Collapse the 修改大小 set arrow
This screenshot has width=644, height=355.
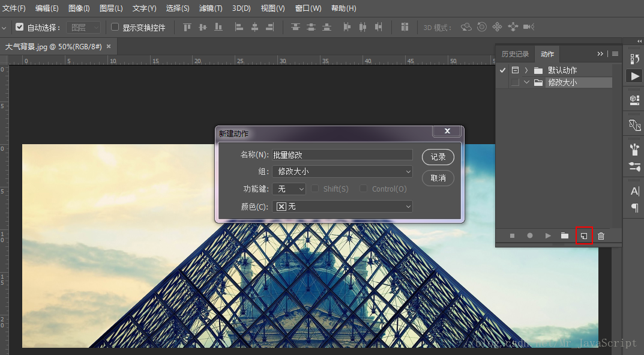526,82
